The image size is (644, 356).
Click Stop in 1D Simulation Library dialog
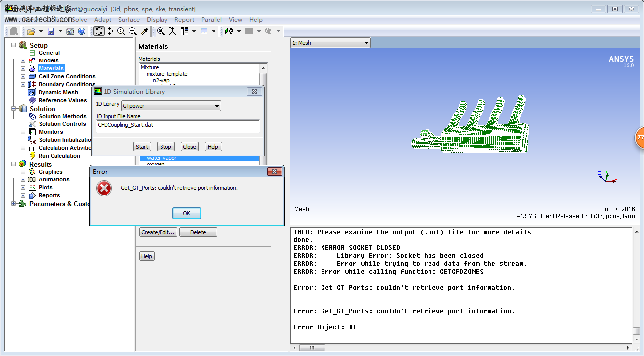point(165,147)
